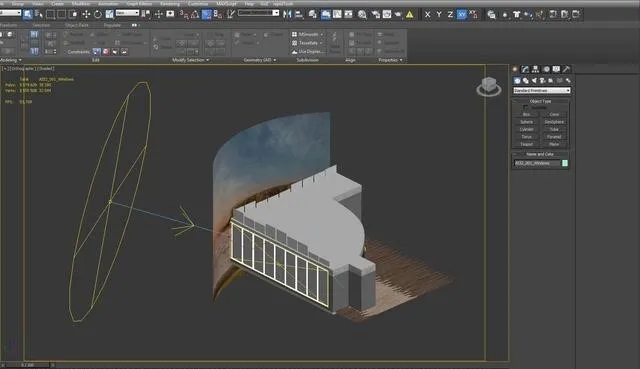
Task: Select the Shapes create category icon
Action: pyautogui.click(x=526, y=80)
